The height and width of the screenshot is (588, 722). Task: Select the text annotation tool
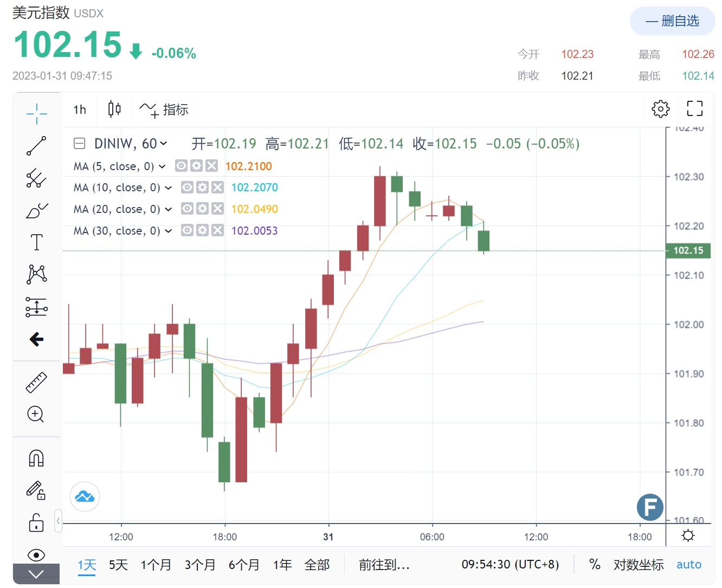pyautogui.click(x=36, y=242)
